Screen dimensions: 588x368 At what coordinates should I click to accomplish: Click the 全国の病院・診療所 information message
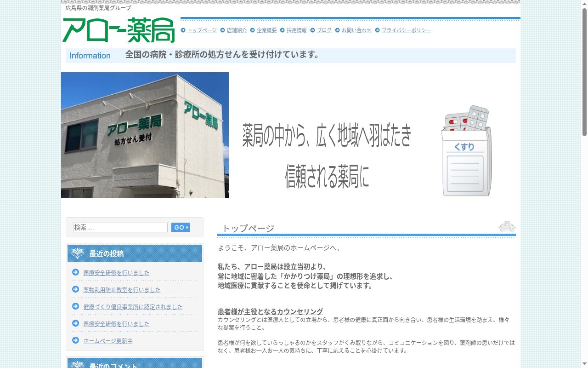pos(223,55)
